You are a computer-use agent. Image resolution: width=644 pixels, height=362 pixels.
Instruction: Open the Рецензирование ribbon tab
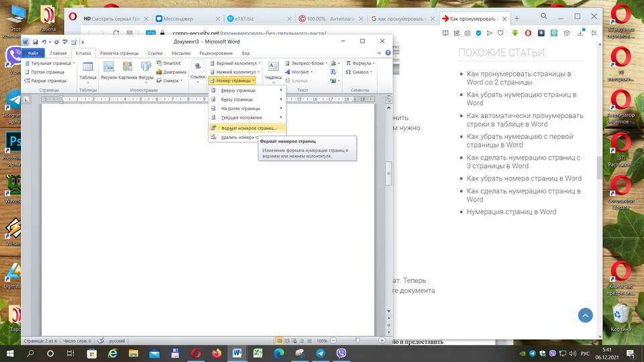point(215,53)
